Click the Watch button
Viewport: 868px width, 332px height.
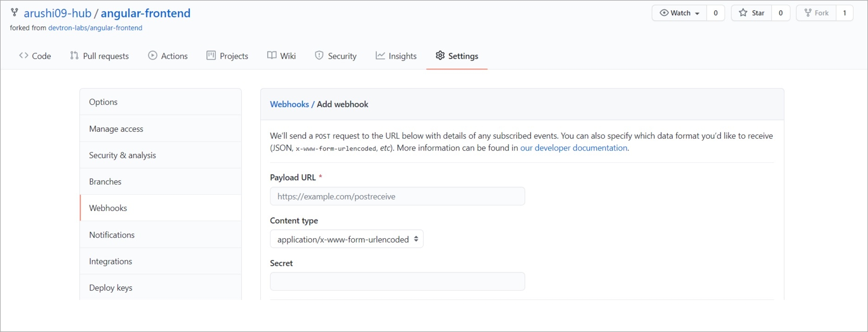point(680,13)
